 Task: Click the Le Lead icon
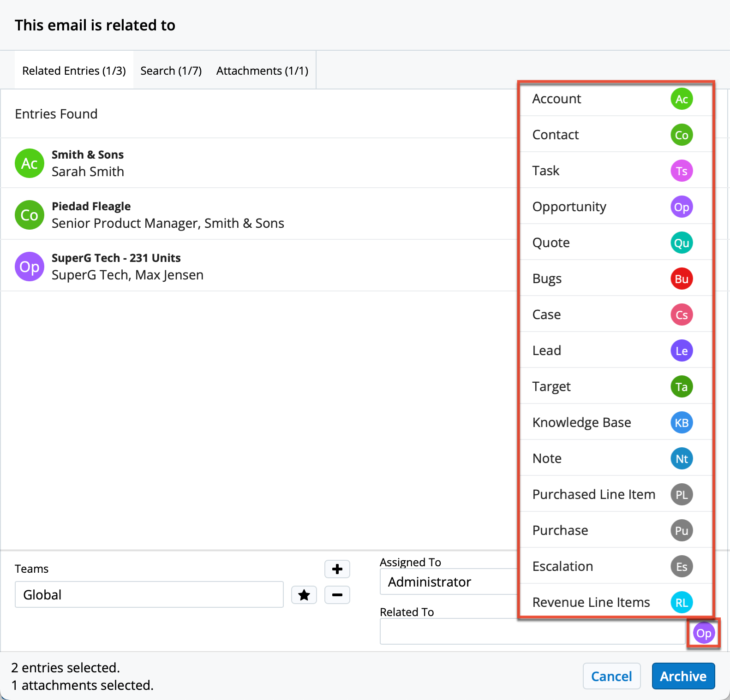tap(682, 350)
